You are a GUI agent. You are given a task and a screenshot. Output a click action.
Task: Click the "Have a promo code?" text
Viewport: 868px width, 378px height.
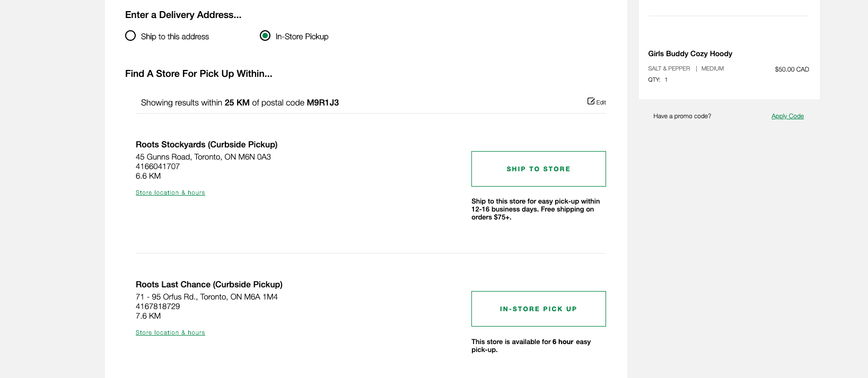pos(682,116)
